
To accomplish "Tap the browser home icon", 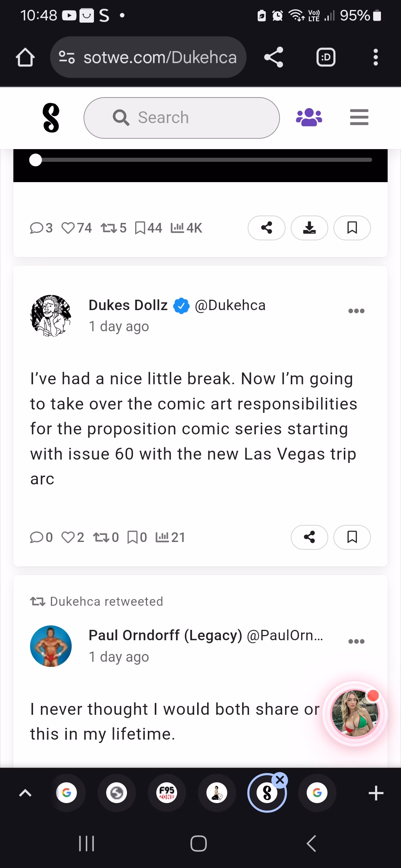I will coord(25,57).
